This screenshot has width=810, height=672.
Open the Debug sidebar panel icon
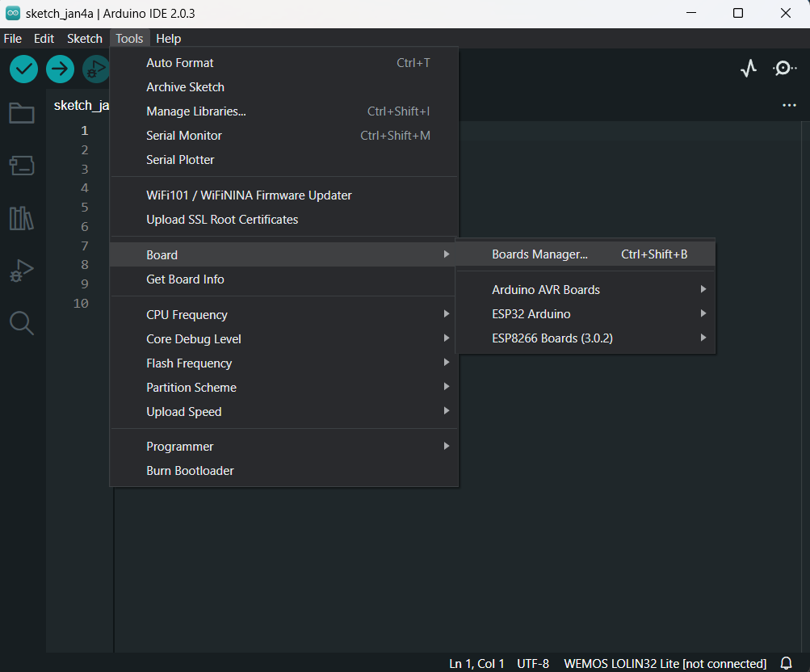tap(22, 270)
